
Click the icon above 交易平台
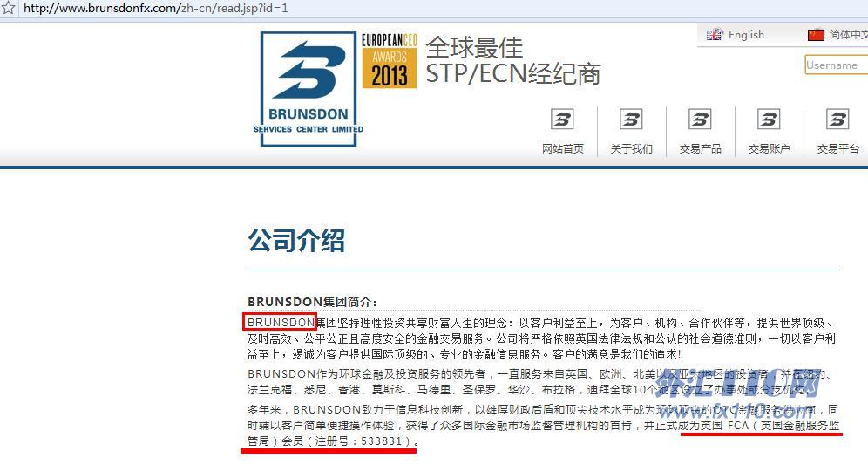(837, 120)
